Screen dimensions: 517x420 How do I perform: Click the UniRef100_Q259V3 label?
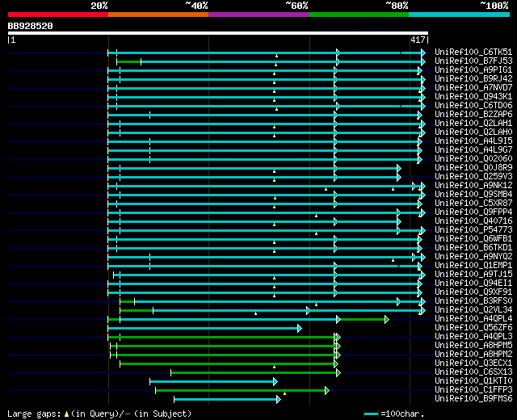(473, 177)
